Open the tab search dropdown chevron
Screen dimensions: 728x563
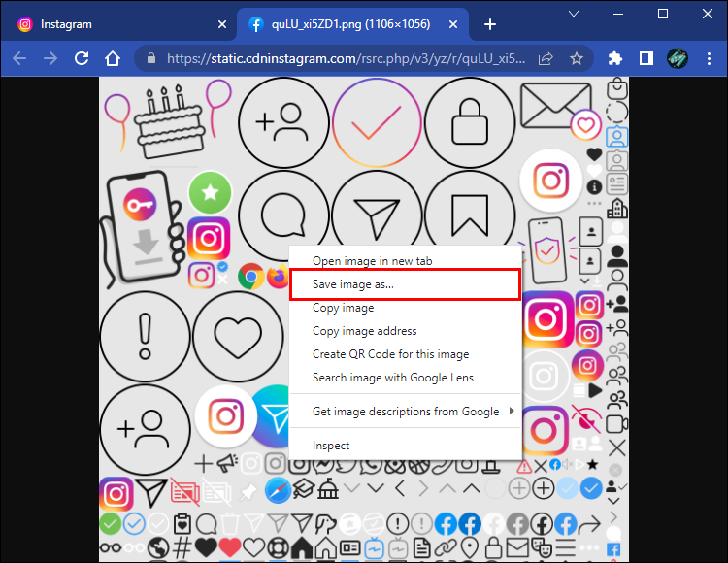pos(574,14)
